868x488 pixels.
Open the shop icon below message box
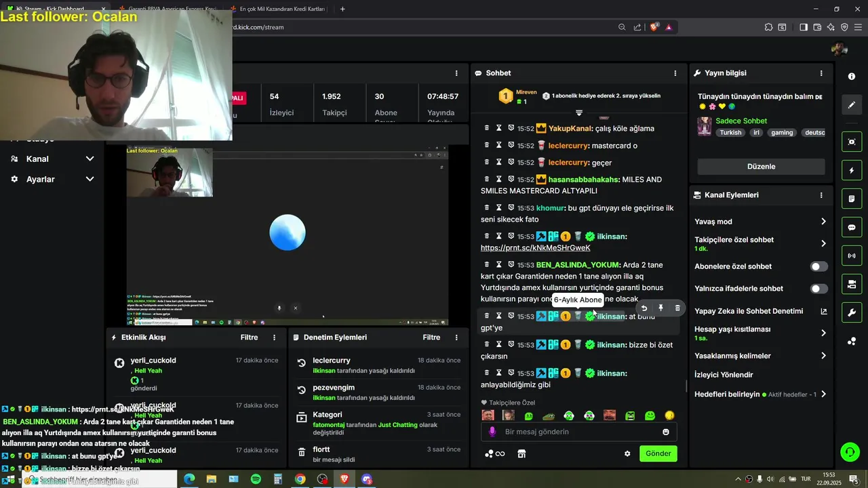tap(521, 453)
